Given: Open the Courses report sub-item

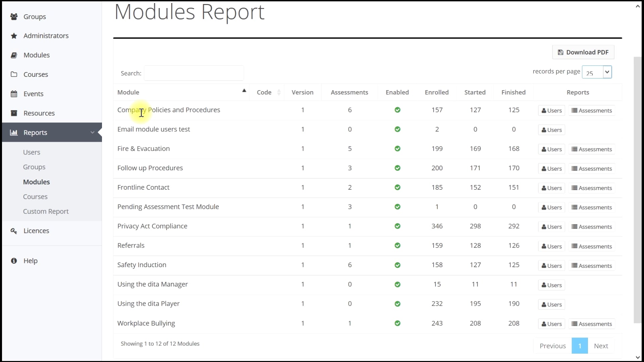Looking at the screenshot, I should pos(35,197).
